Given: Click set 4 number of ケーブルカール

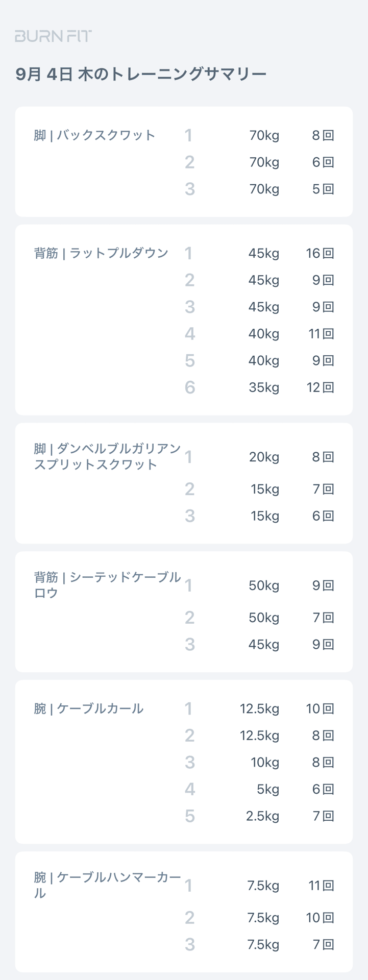Looking at the screenshot, I should coord(189,789).
